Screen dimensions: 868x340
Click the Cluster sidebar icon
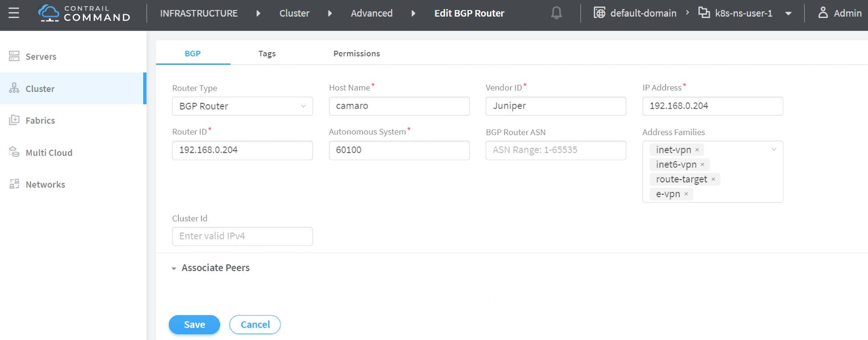14,88
